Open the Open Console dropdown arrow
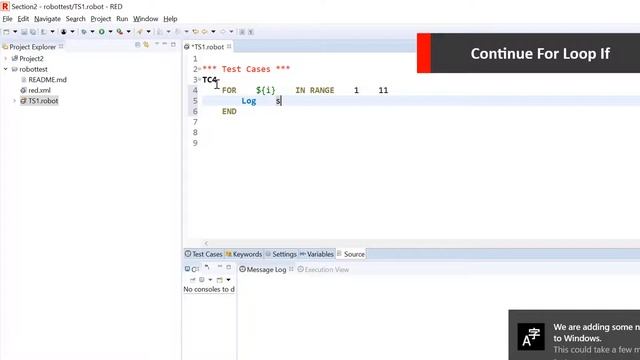Screen dimensions: 640x360 pos(228,280)
